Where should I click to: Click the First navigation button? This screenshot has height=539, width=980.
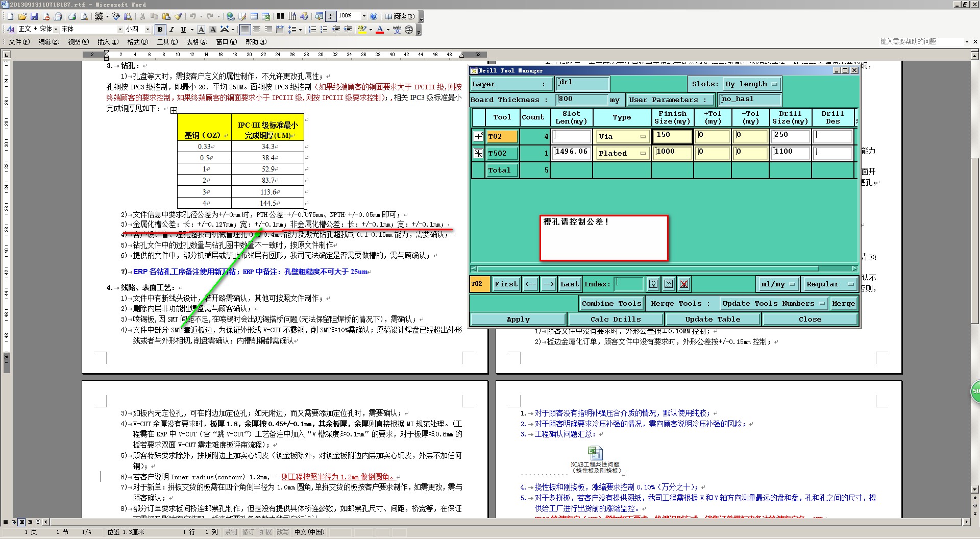(x=506, y=284)
